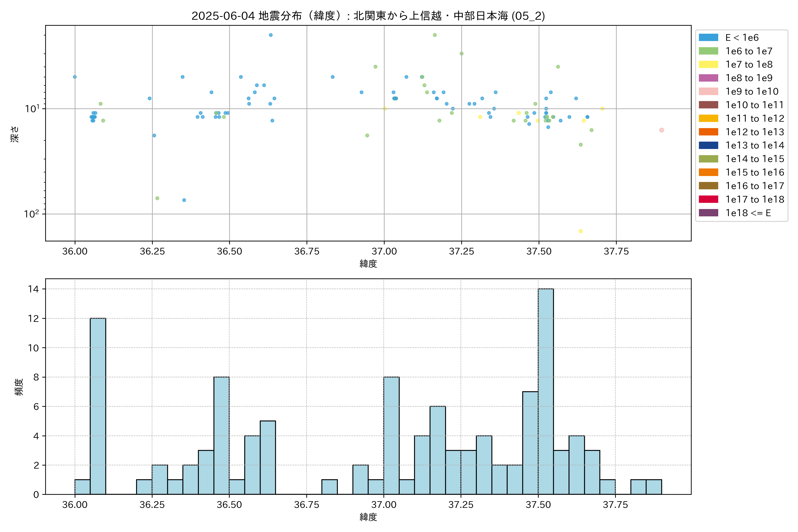
Task: Click the rightmost histogram bar
Action: pyautogui.click(x=653, y=487)
